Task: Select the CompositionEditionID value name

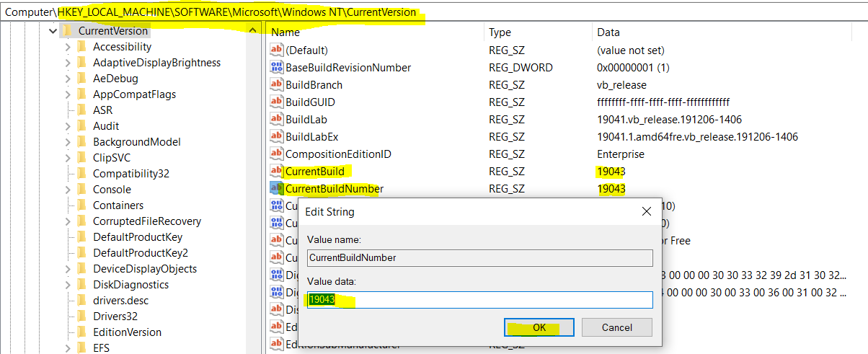Action: 338,154
